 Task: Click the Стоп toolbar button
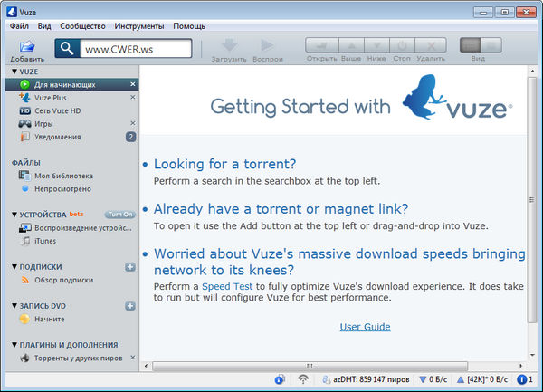click(x=404, y=45)
